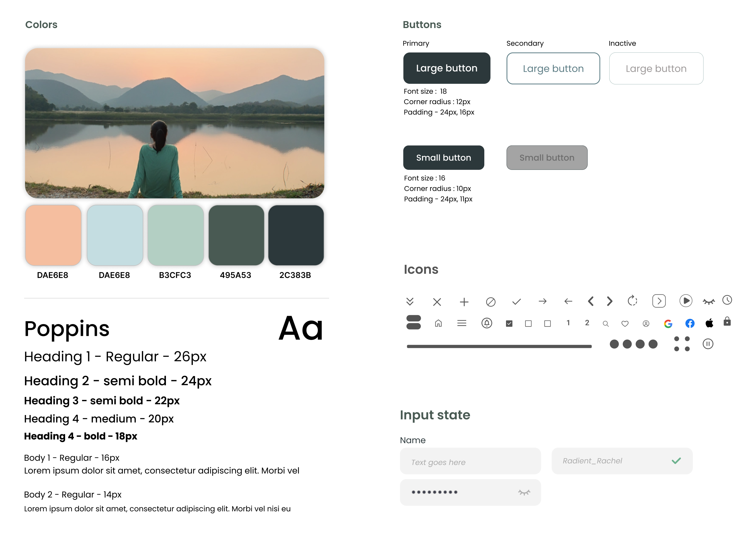
Task: Click the boxed right chevron icon
Action: click(x=659, y=301)
